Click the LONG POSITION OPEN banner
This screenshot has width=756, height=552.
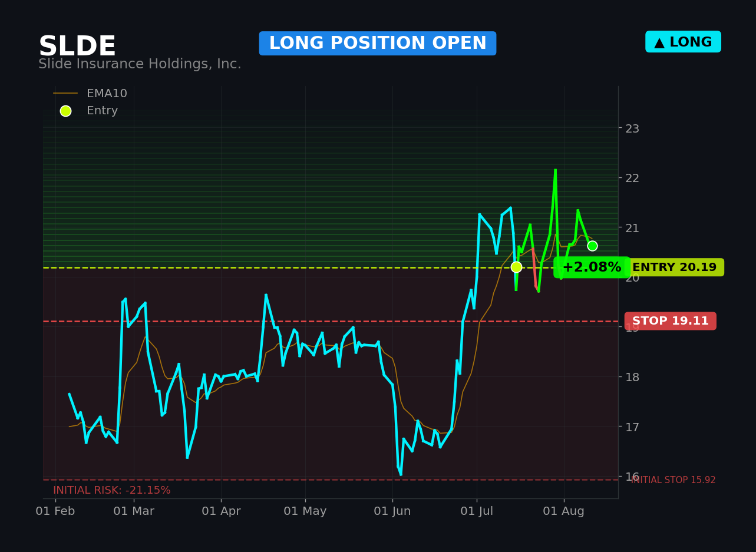[x=378, y=44]
